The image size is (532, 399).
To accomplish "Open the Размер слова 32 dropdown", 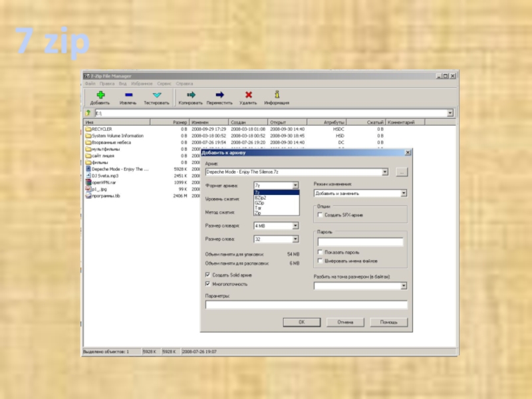I will [x=295, y=239].
